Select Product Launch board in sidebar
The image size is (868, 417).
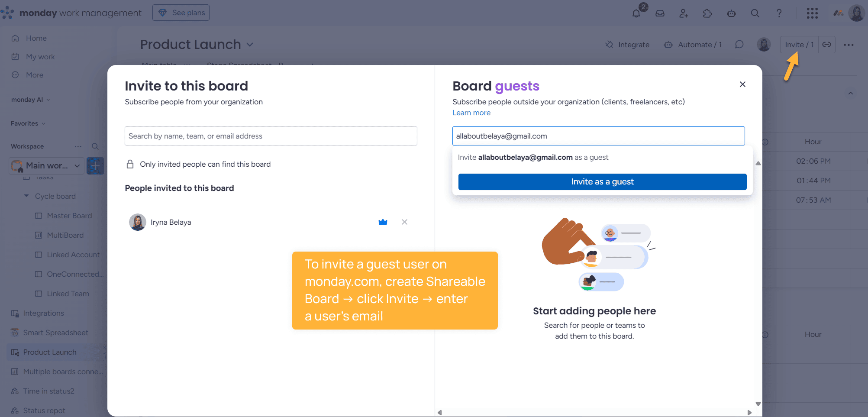pos(50,352)
